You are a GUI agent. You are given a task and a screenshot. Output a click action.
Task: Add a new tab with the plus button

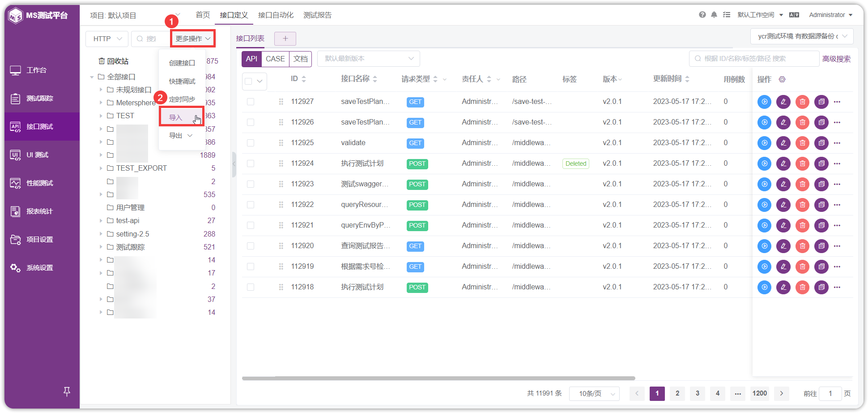[x=285, y=39]
